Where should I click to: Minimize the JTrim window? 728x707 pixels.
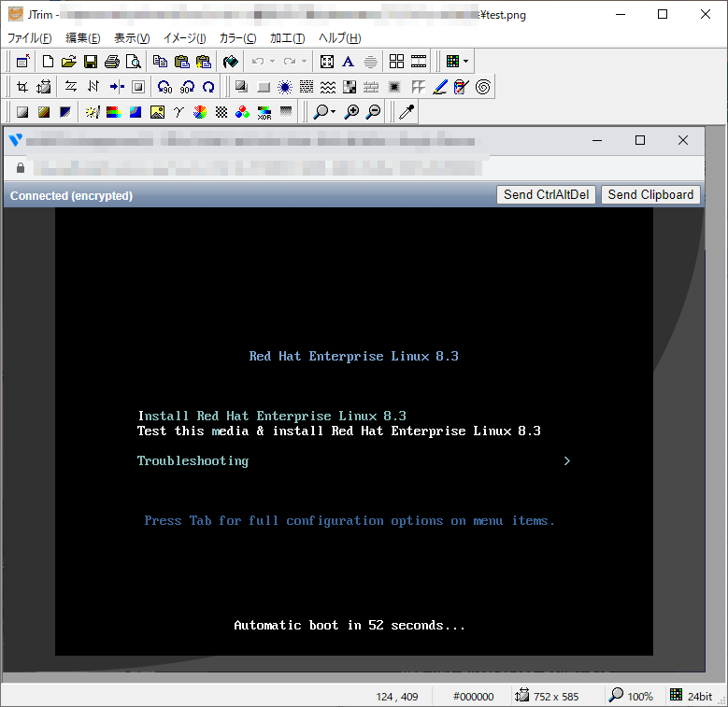pyautogui.click(x=621, y=14)
